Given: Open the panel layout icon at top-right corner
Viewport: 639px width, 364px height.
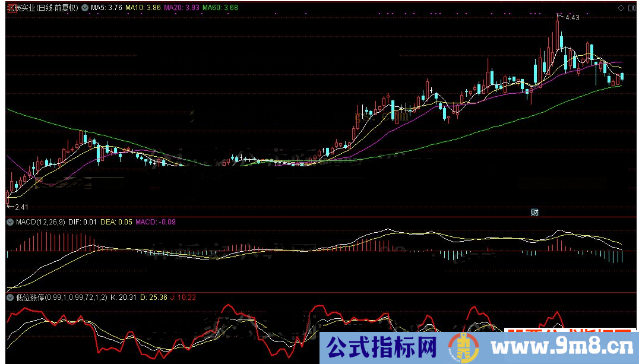Looking at the screenshot, I should (x=632, y=8).
